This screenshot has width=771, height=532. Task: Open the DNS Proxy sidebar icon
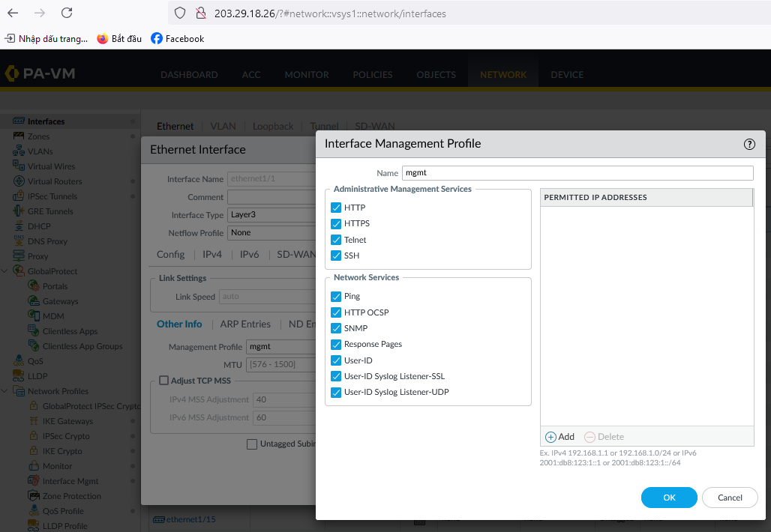click(19, 241)
